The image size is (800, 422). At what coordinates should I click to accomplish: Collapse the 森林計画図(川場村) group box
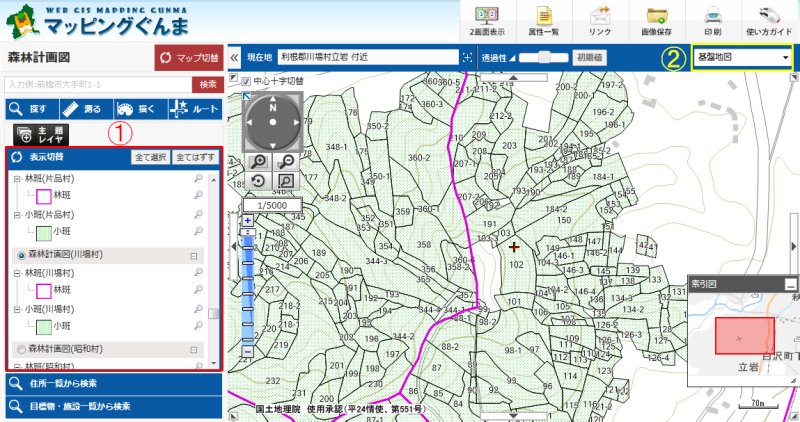point(194,256)
